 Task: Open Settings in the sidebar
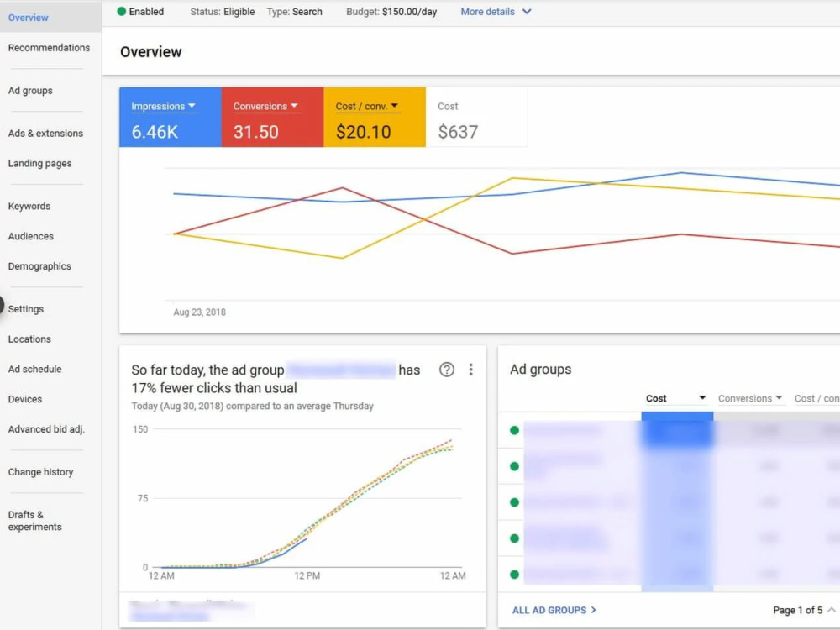[x=26, y=309]
